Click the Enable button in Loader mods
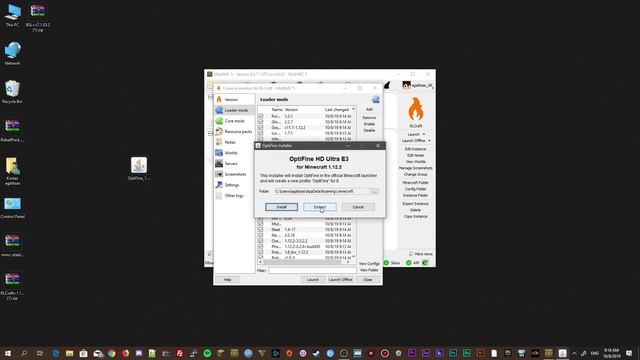 point(369,124)
